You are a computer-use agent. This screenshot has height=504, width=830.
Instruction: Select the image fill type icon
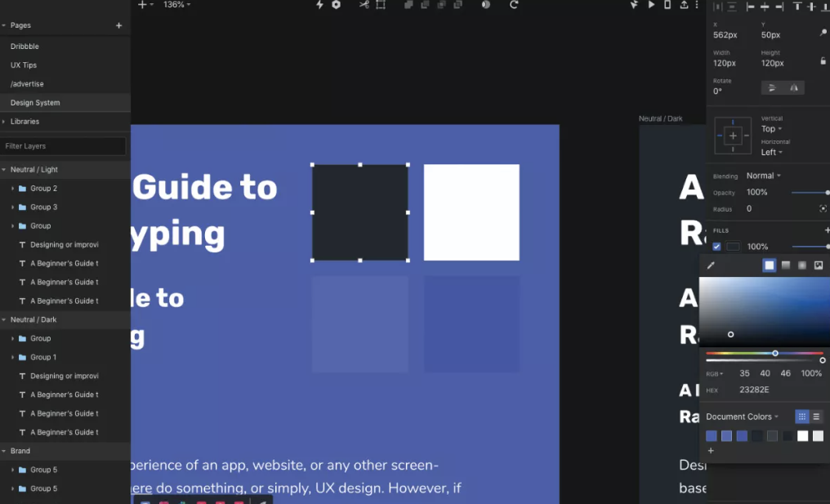click(x=819, y=265)
